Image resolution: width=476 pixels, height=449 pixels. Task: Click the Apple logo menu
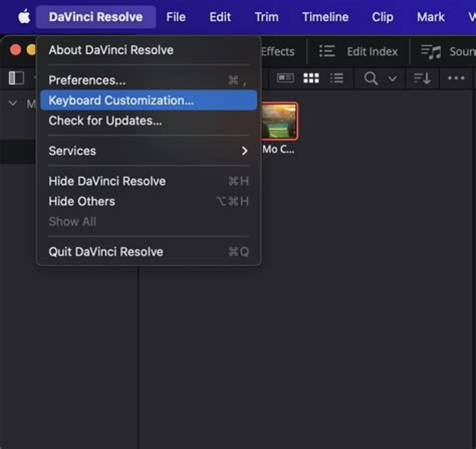point(24,17)
